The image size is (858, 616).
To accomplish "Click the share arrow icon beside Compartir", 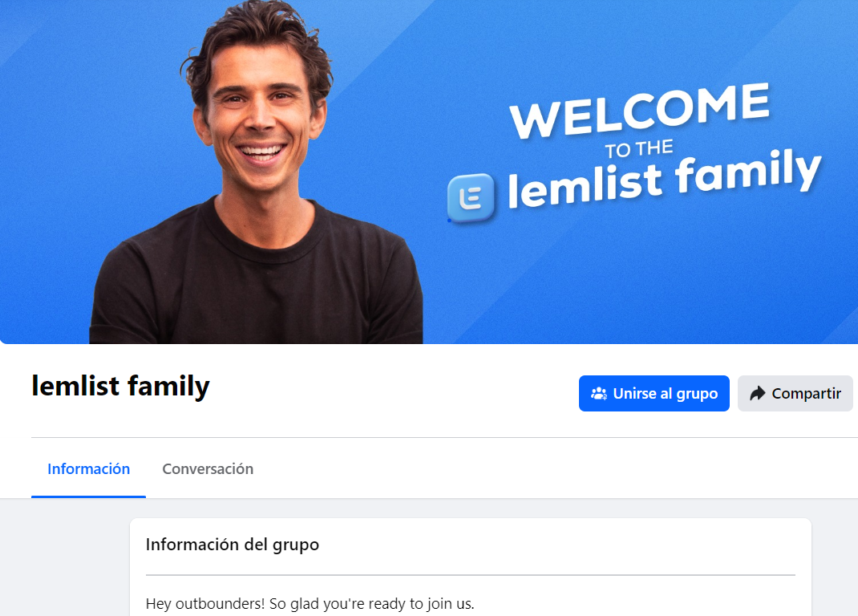I will [757, 393].
